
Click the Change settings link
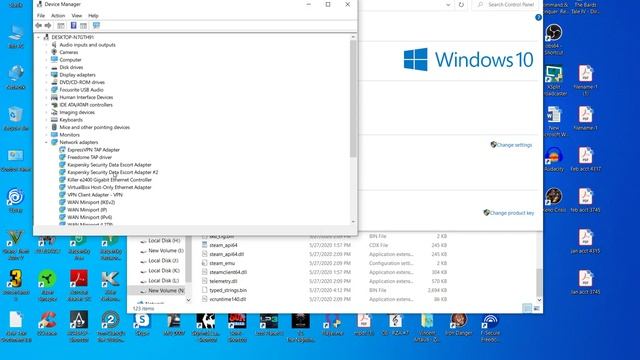point(514,145)
